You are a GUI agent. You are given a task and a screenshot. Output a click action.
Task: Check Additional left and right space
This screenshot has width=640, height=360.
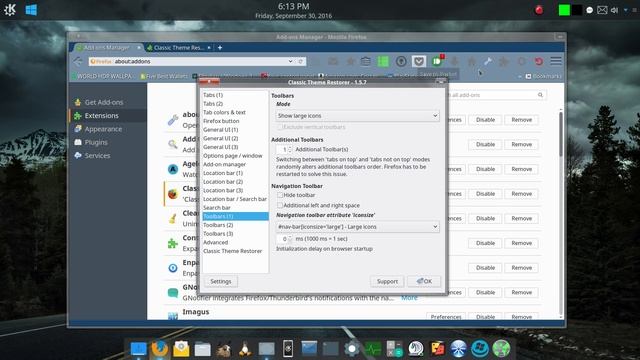[280, 205]
